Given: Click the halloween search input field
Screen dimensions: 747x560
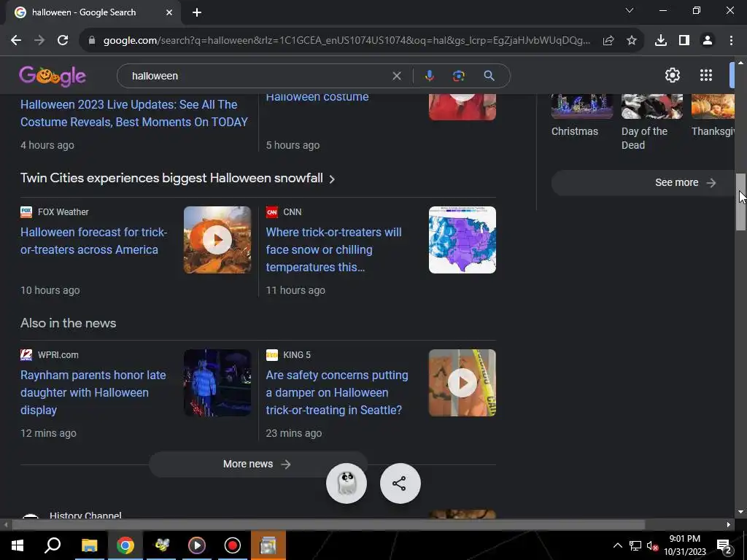Looking at the screenshot, I should [x=258, y=76].
